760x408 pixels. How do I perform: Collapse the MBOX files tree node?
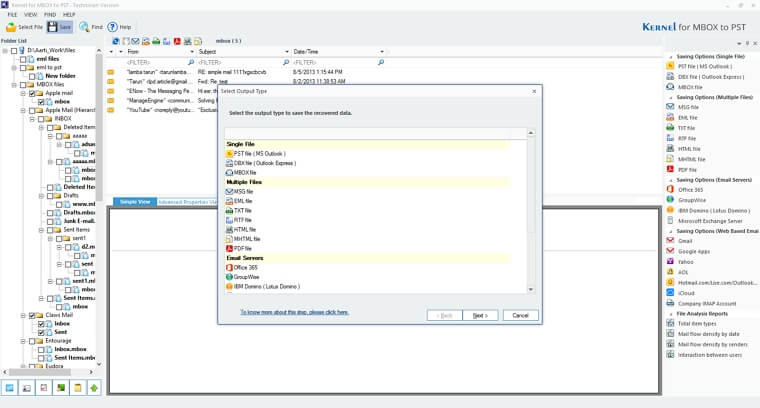[x=14, y=85]
